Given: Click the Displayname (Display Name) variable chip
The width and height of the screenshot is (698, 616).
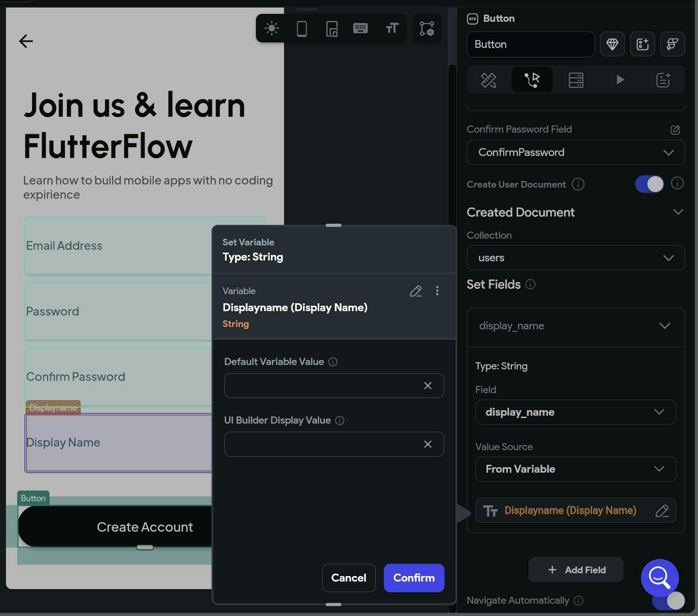Looking at the screenshot, I should pyautogui.click(x=576, y=511).
